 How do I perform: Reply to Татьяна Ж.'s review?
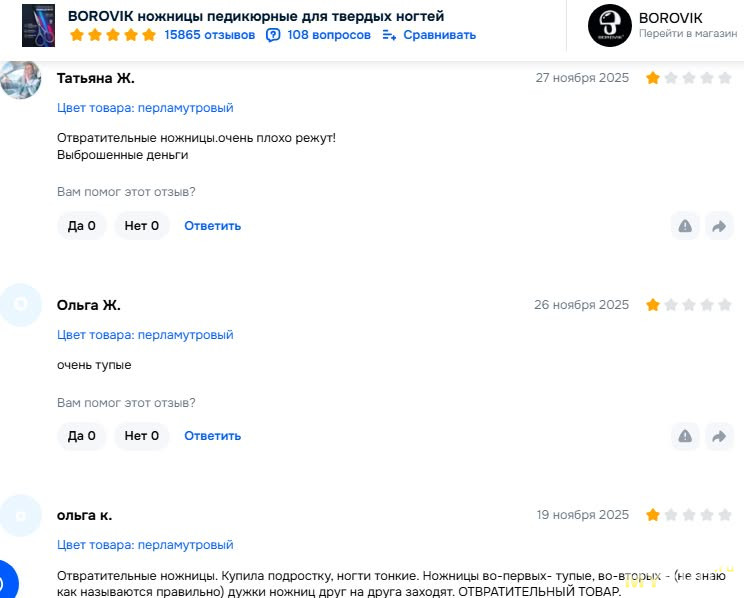[212, 226]
